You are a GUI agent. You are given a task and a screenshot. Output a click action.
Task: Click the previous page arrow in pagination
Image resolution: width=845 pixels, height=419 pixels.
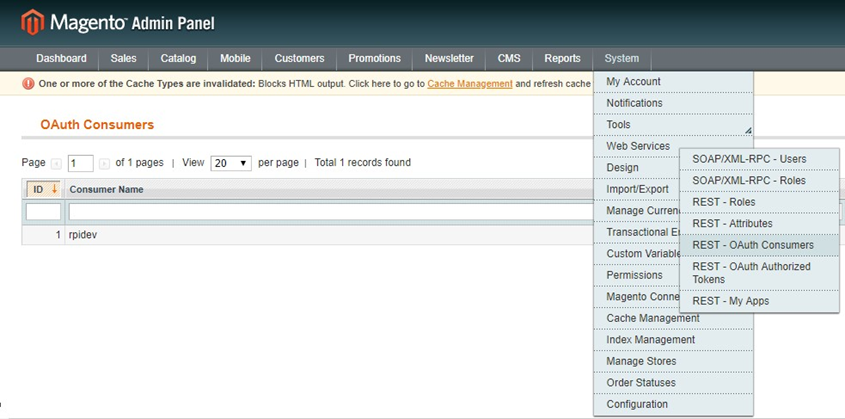click(56, 163)
